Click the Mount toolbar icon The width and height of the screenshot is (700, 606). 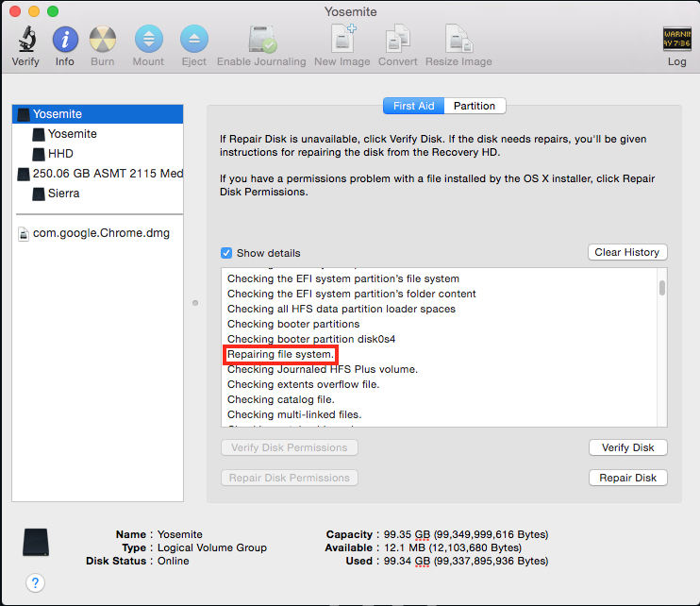click(149, 39)
